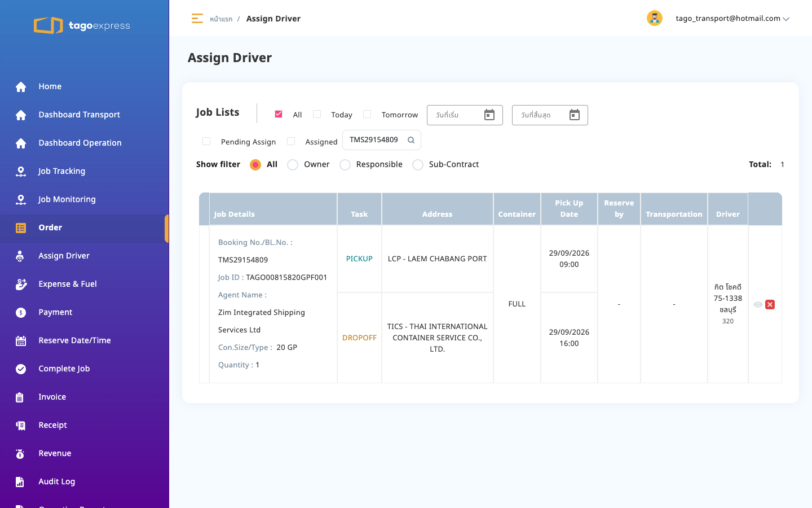Click the search magnifier icon in booking field

(x=411, y=140)
